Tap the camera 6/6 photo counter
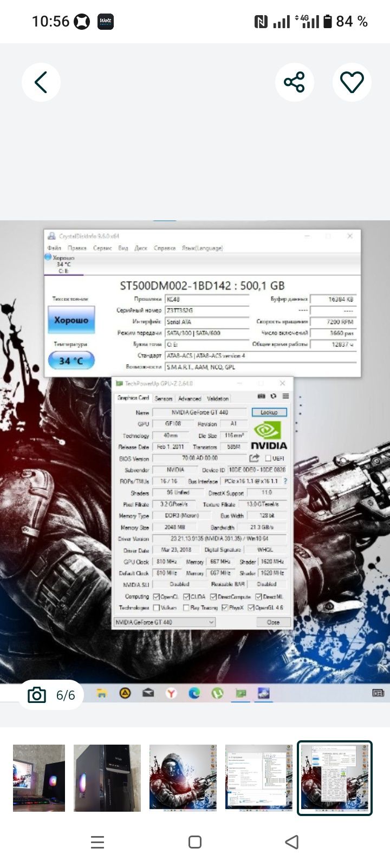Viewport: 390px width, 868px height. point(52,695)
